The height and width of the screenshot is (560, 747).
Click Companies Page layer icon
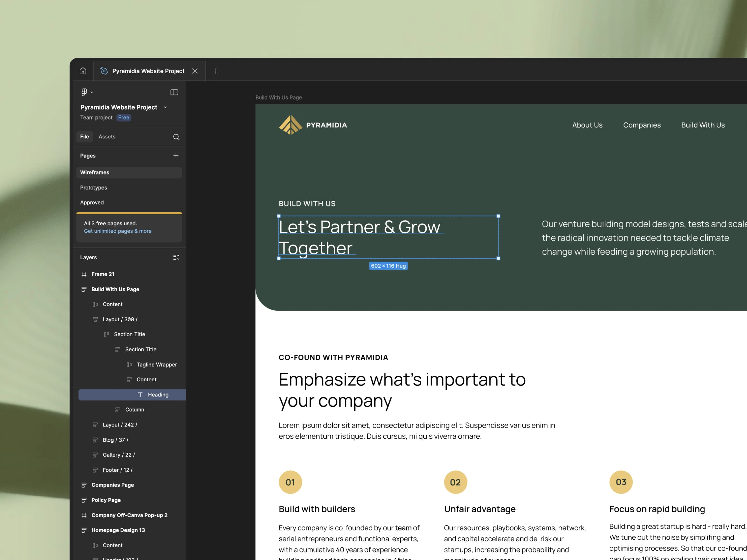[84, 485]
